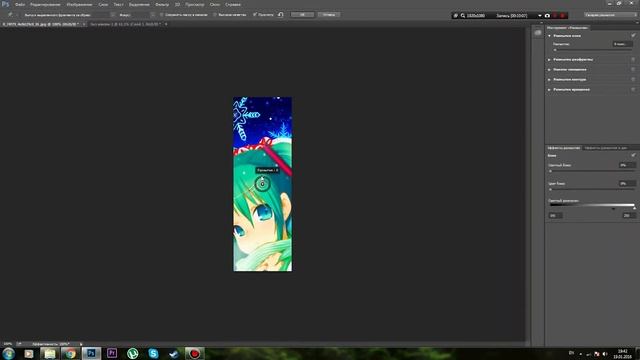The image size is (640, 360).
Task: Click the Photoshop Ps logo icon
Action: pos(5,4)
